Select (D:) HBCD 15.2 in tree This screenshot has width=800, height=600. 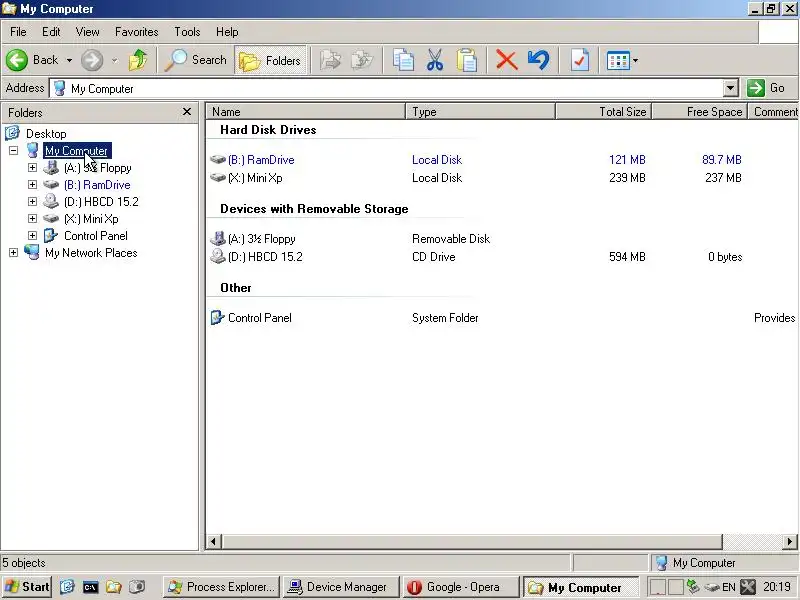point(101,202)
